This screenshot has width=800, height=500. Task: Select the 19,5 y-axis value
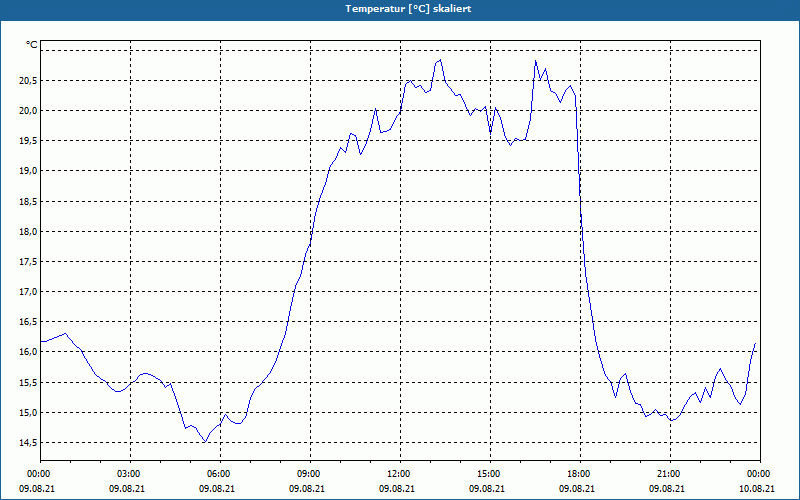click(x=29, y=141)
